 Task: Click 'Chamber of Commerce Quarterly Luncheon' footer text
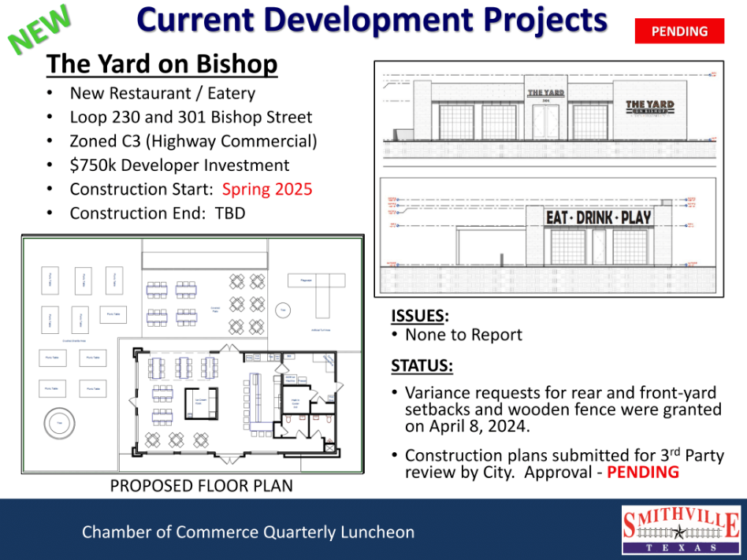point(248,532)
